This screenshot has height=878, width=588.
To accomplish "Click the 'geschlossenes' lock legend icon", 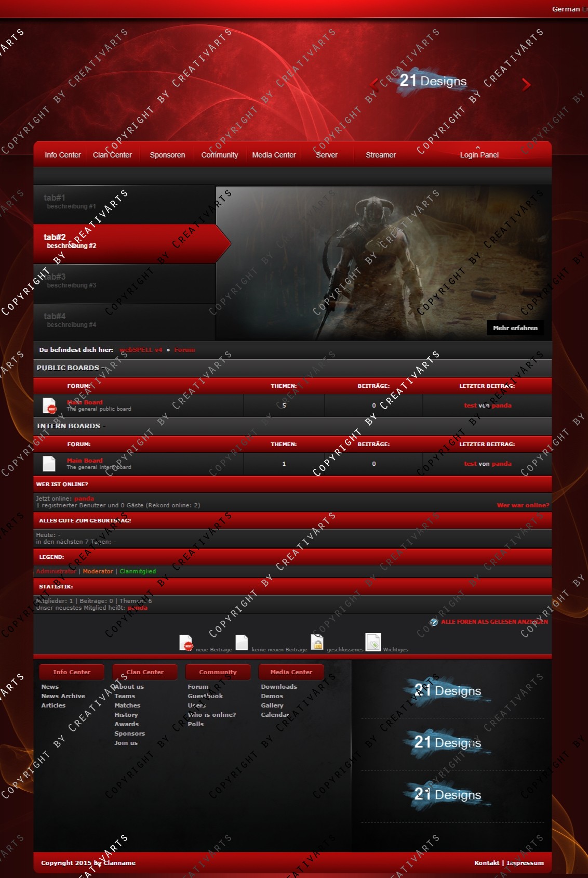I will click(317, 643).
